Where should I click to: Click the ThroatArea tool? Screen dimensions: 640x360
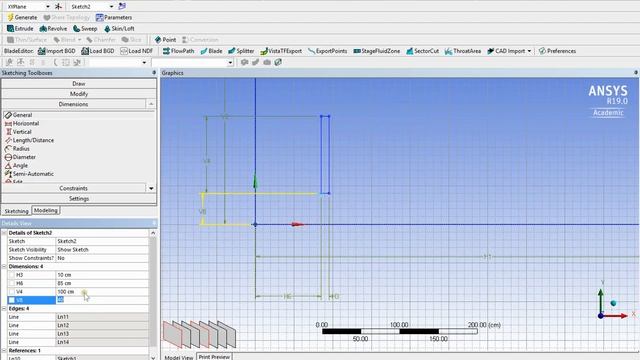click(462, 51)
